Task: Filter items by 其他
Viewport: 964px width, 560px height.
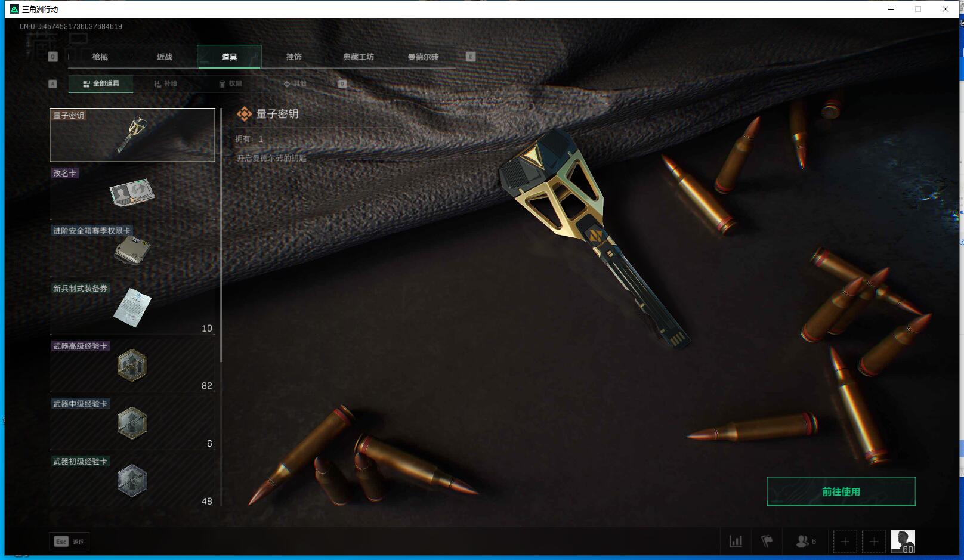Action: 295,83
